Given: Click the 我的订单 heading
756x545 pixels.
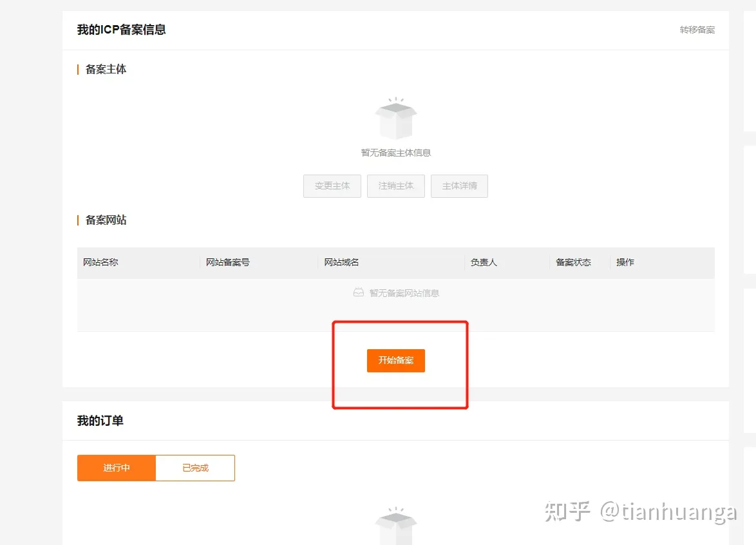Looking at the screenshot, I should click(100, 421).
